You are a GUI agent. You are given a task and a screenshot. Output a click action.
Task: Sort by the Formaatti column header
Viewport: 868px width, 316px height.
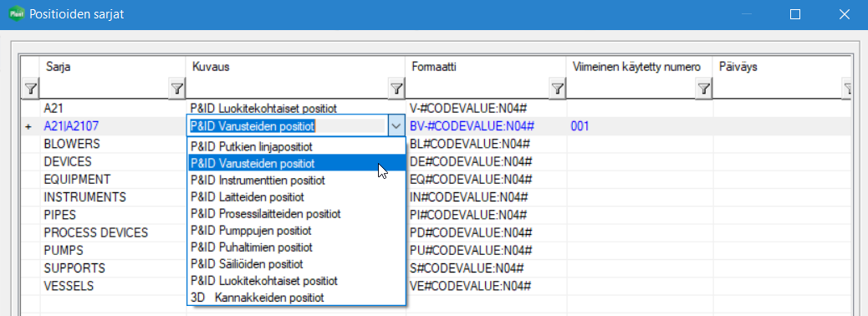pyautogui.click(x=486, y=67)
